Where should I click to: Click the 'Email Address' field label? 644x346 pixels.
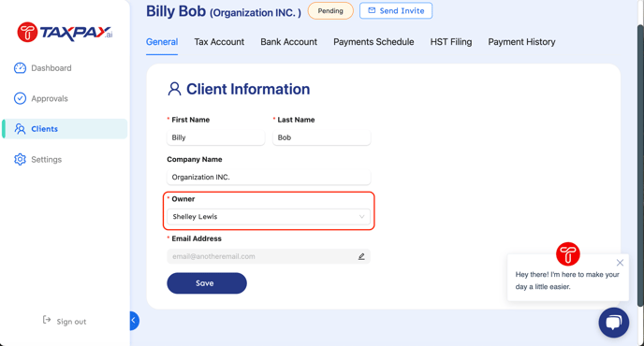(x=197, y=238)
